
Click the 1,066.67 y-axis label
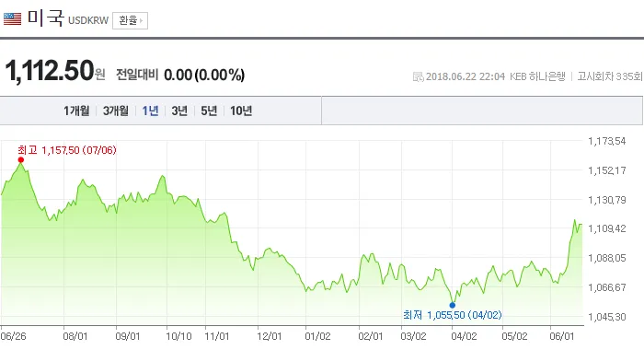pos(607,287)
